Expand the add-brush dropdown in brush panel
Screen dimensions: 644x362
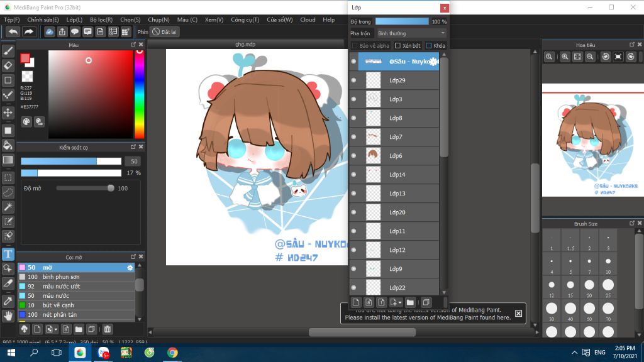click(56, 329)
